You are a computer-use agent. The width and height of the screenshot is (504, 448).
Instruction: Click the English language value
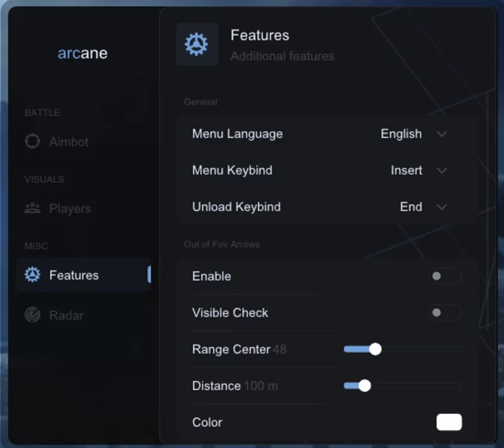(401, 134)
